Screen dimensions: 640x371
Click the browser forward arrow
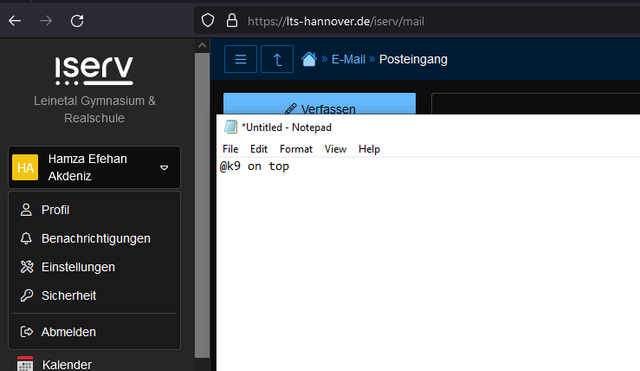46,21
